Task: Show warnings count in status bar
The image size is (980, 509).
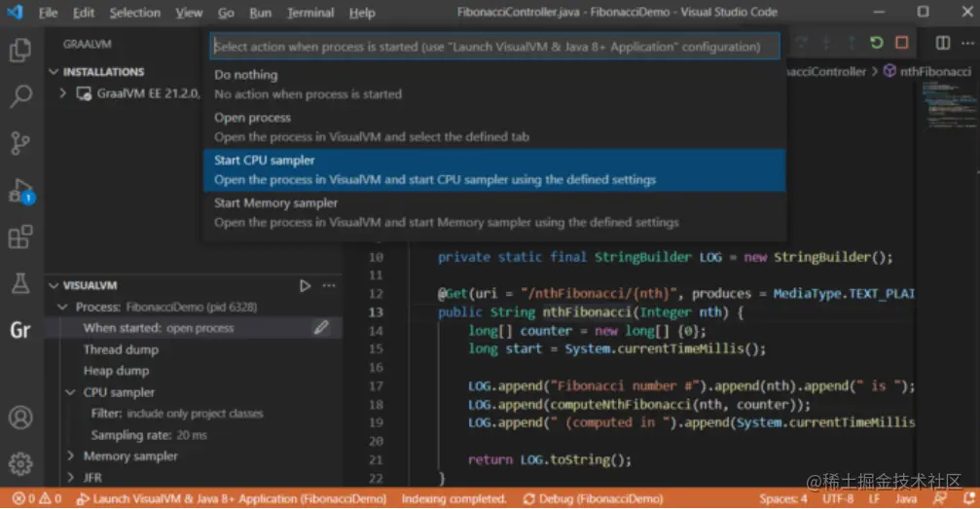Action: point(51,498)
